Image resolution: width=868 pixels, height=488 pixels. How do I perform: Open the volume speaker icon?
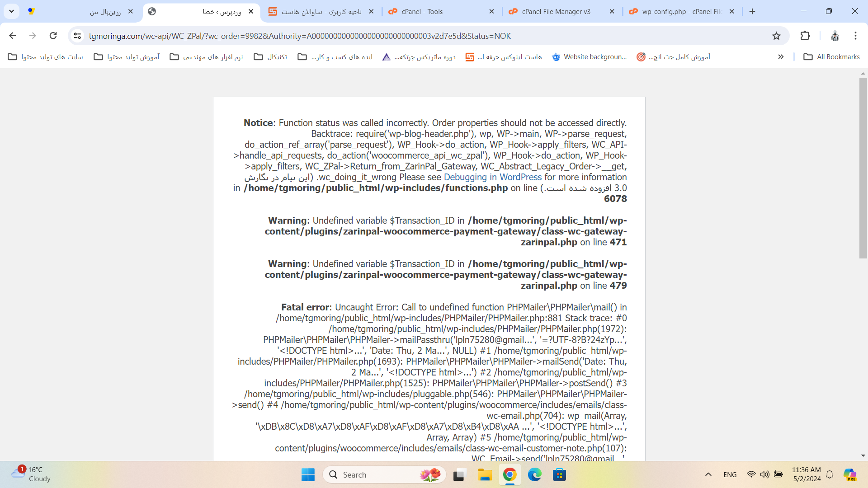764,474
